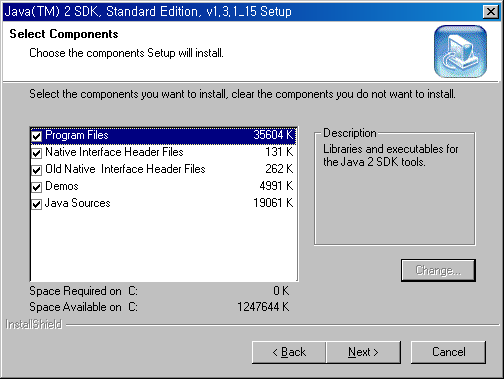Click the 35604 K size value
The width and height of the screenshot is (504, 379).
[273, 135]
